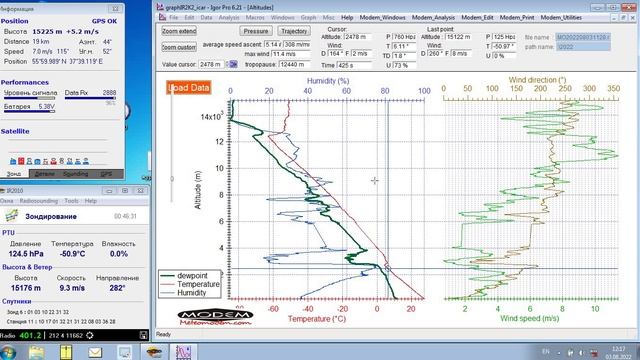Click the save disk icon in IR2010 footer
Screen dimensions: 640x360
[x=143, y=336]
